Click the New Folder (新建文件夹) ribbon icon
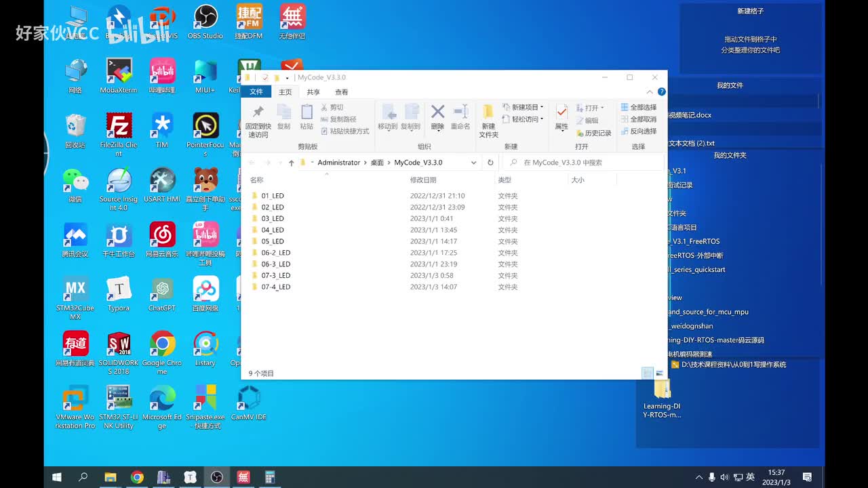 488,122
